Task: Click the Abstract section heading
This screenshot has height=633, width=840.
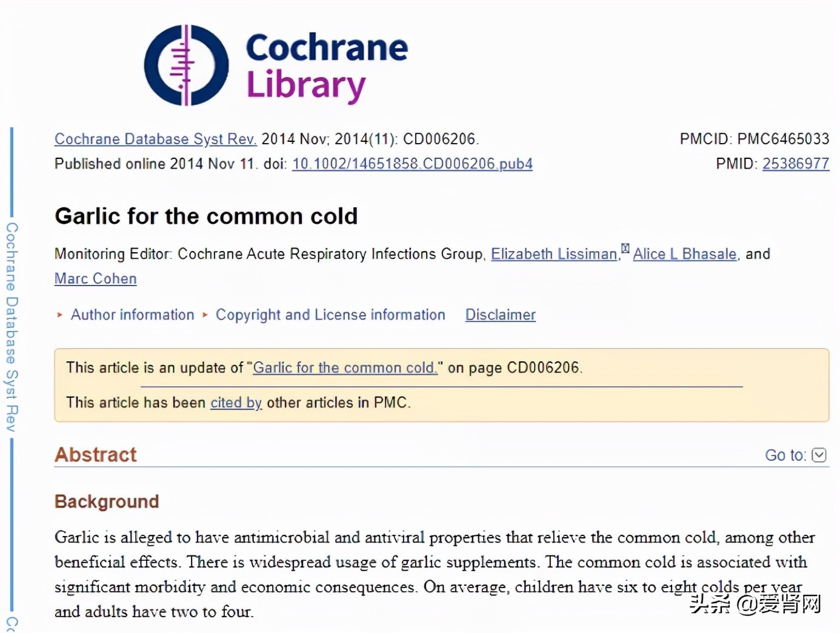Action: pos(96,455)
